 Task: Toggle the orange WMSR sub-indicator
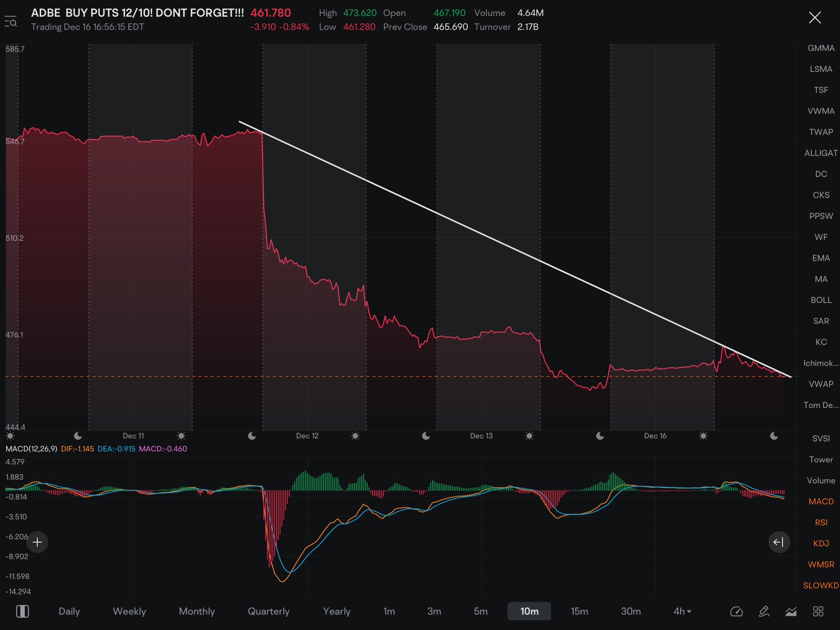pyautogui.click(x=821, y=565)
